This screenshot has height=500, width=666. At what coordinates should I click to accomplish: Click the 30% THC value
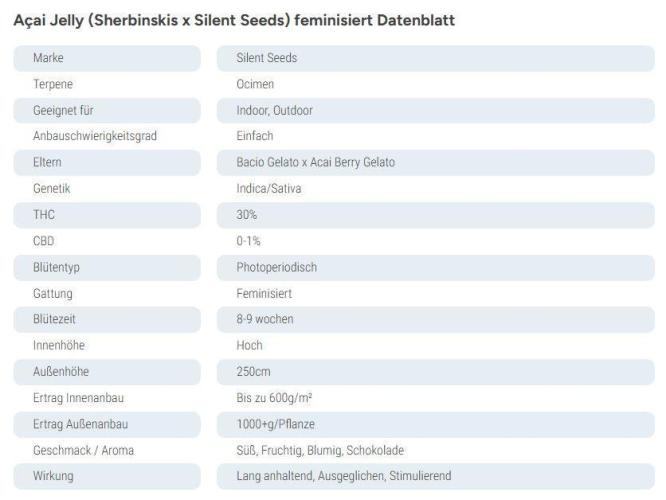pyautogui.click(x=247, y=215)
